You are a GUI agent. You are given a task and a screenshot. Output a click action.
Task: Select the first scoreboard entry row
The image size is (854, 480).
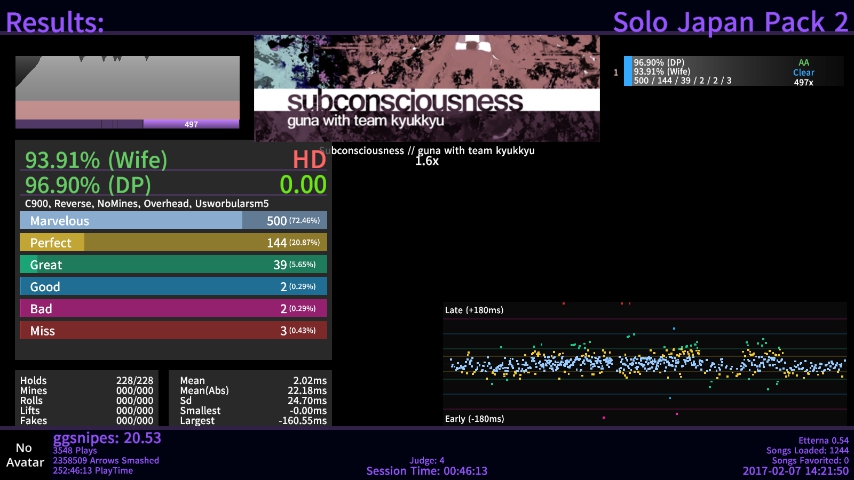pos(730,71)
